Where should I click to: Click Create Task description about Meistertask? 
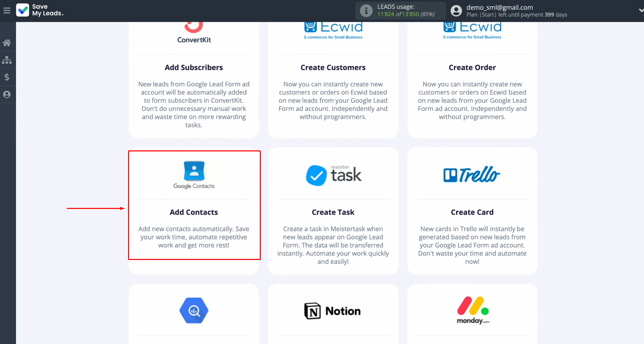point(333,245)
